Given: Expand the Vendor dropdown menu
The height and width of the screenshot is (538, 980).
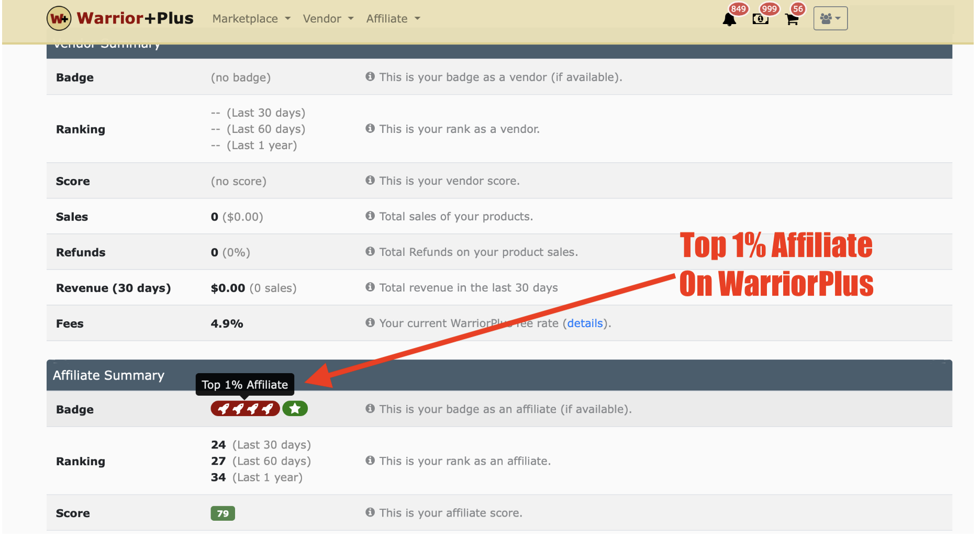Looking at the screenshot, I should tap(328, 19).
